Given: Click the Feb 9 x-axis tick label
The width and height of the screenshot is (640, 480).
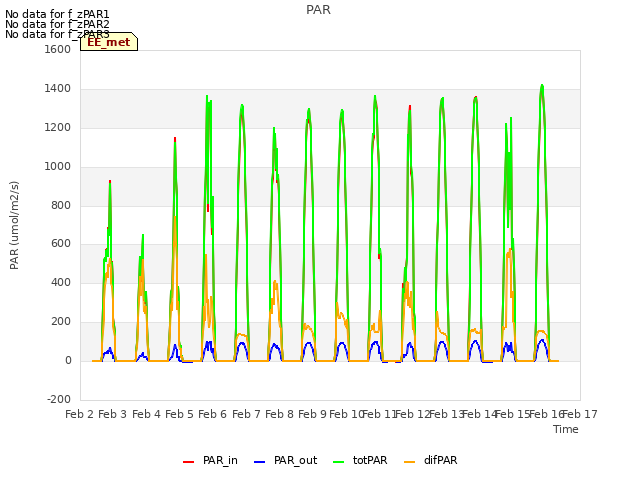Looking at the screenshot, I should (x=312, y=414).
